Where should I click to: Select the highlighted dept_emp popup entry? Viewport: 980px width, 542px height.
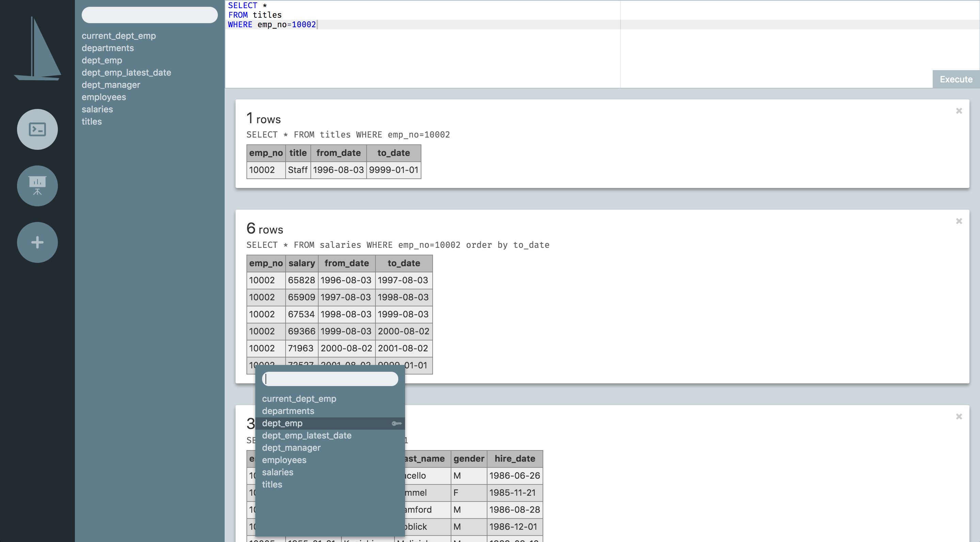(282, 423)
